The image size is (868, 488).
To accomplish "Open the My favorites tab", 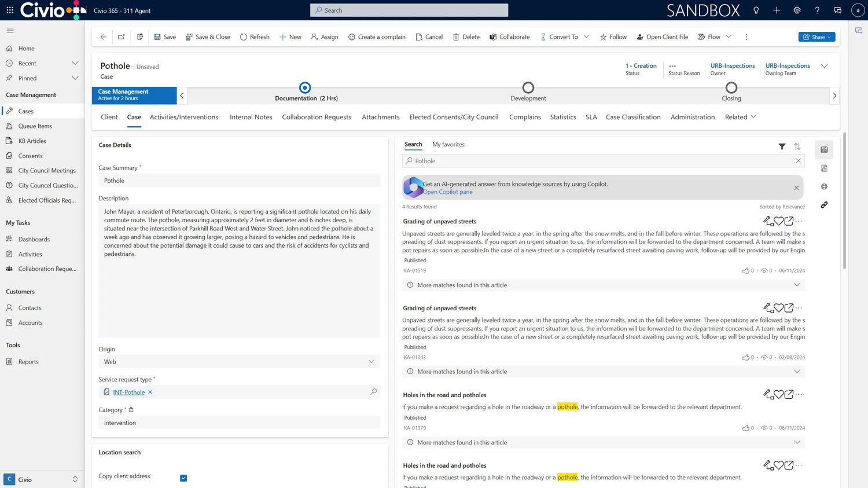I will click(x=448, y=144).
